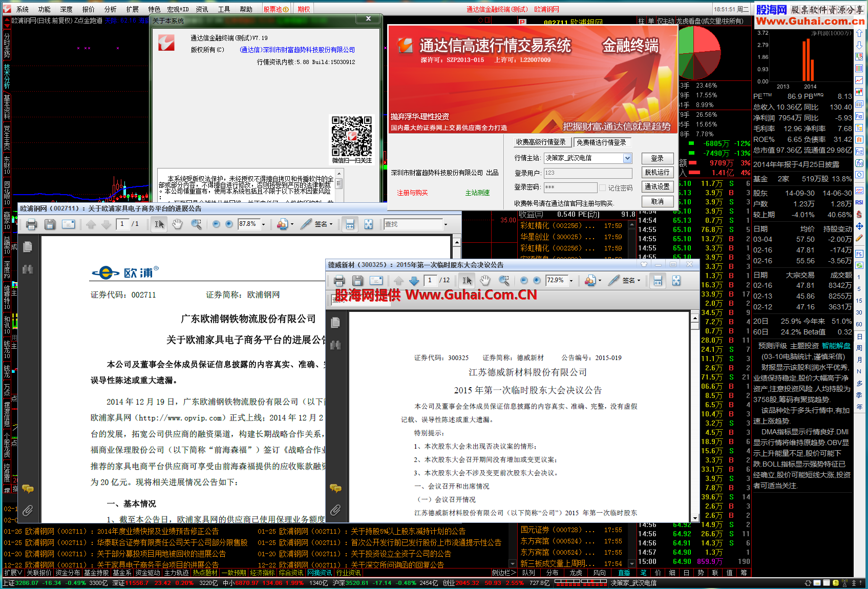The width and height of the screenshot is (868, 589).
Task: Pick the hand pan tool in 欧浦钢网 viewer
Action: 177,224
